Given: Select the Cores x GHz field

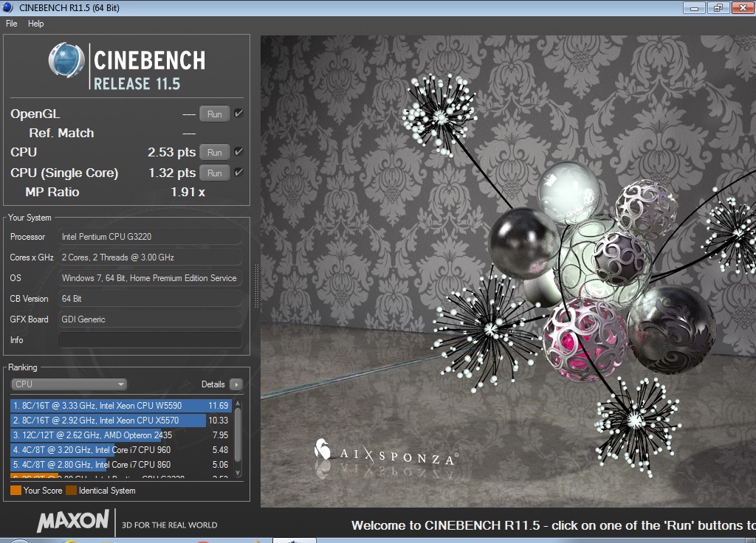Looking at the screenshot, I should coord(150,257).
